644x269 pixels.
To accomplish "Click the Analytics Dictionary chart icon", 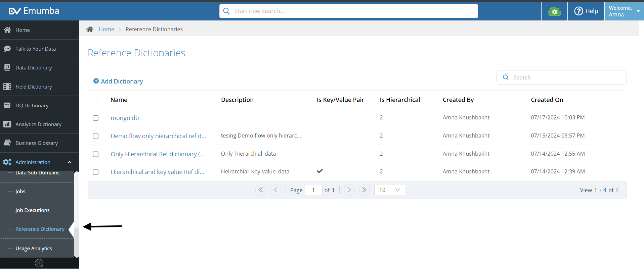I will [x=7, y=124].
